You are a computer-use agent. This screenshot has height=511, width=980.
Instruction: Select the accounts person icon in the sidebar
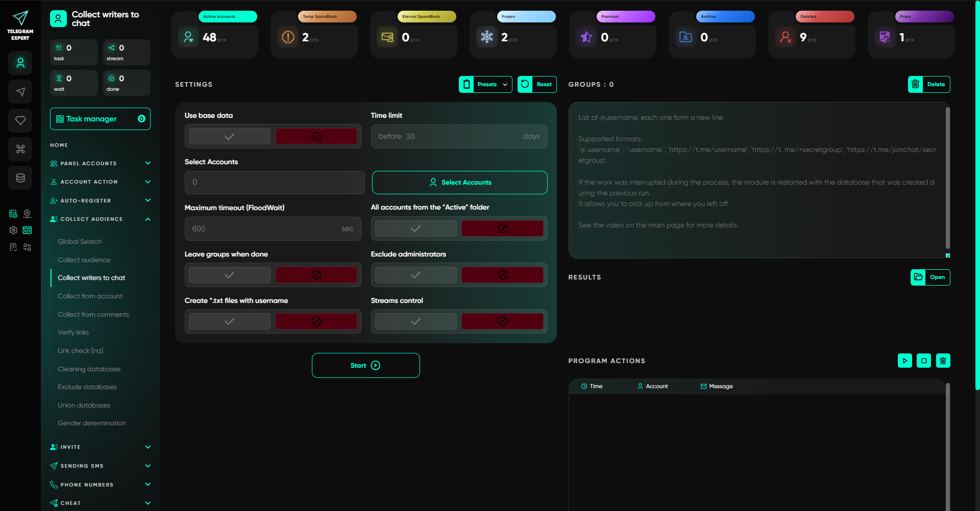coord(20,63)
